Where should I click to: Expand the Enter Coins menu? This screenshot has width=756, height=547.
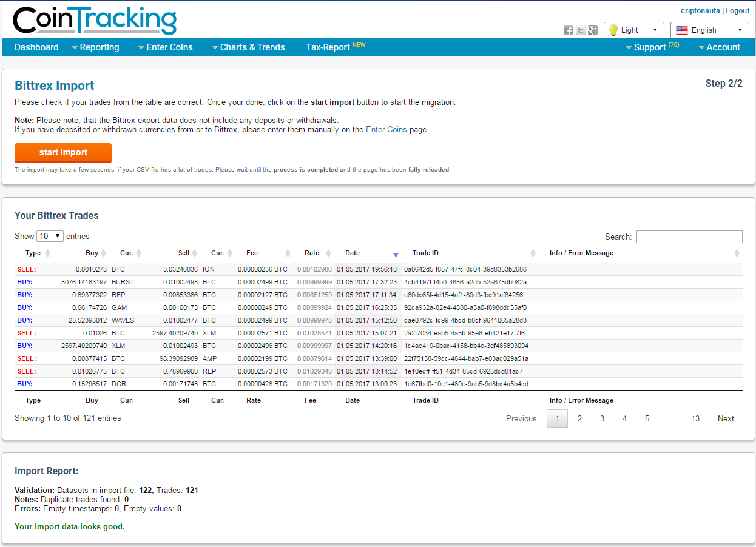[x=166, y=47]
